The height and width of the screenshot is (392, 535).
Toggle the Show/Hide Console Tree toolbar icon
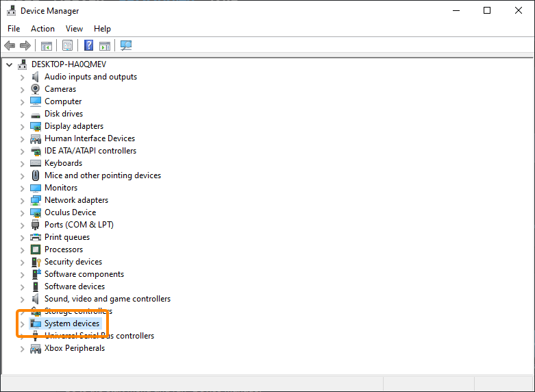click(47, 45)
